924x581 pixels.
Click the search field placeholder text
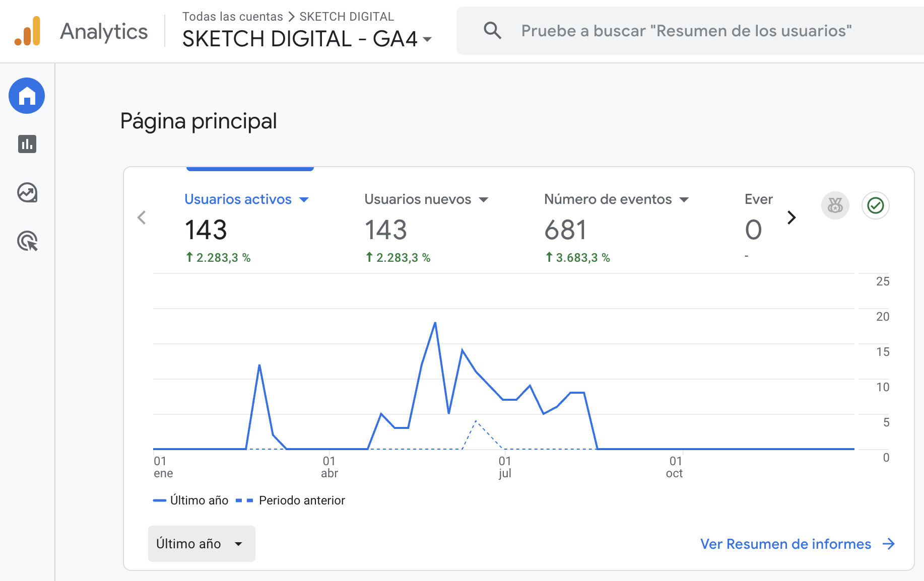pyautogui.click(x=686, y=31)
